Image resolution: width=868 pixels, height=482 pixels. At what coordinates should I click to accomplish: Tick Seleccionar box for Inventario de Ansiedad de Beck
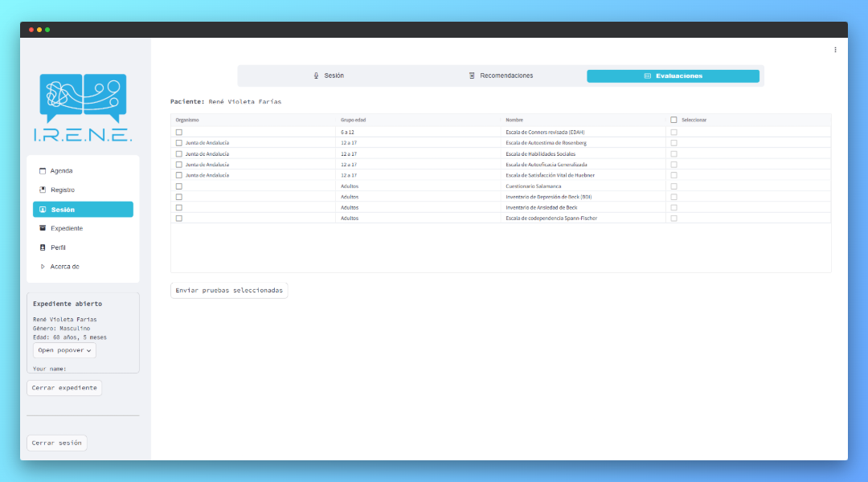pyautogui.click(x=674, y=207)
